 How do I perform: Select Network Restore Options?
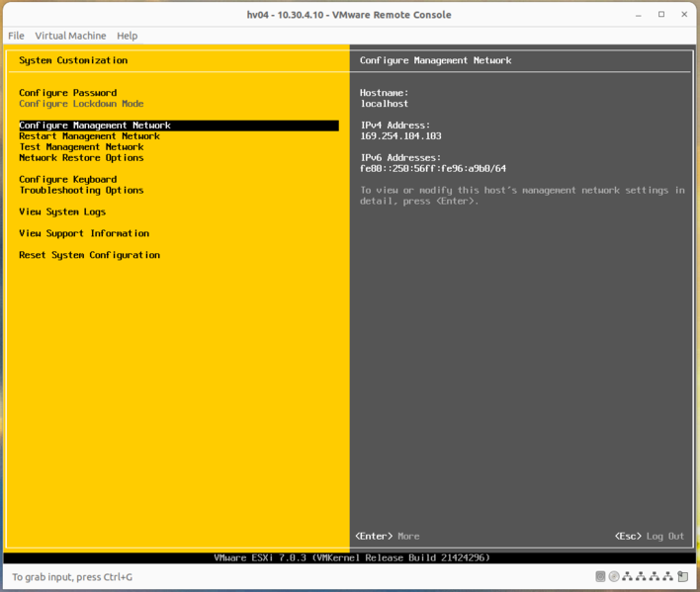[x=81, y=158]
